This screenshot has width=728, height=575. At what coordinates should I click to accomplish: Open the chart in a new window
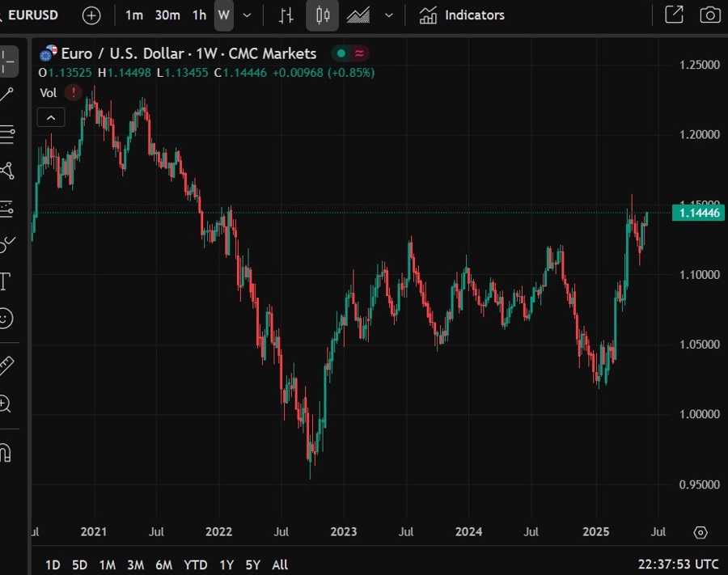[673, 15]
